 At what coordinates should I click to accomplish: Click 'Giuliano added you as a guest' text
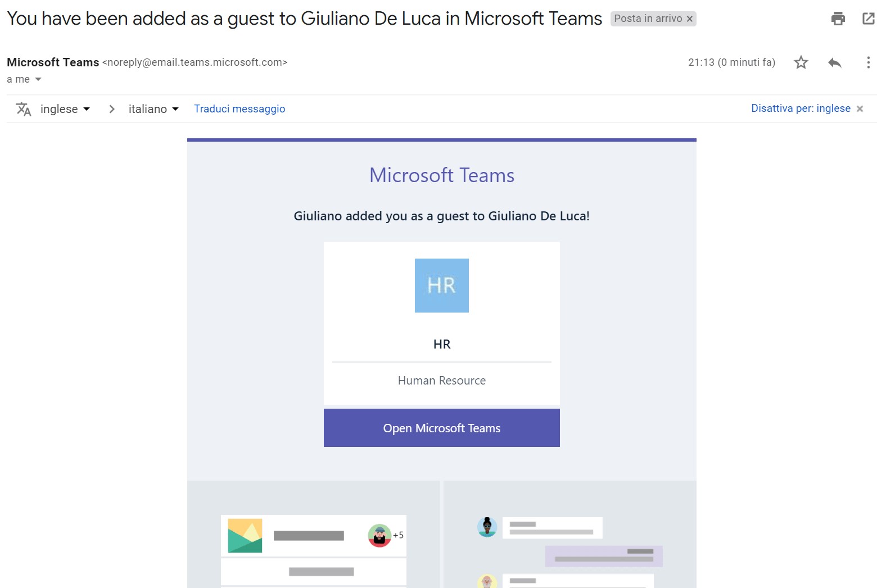click(442, 216)
